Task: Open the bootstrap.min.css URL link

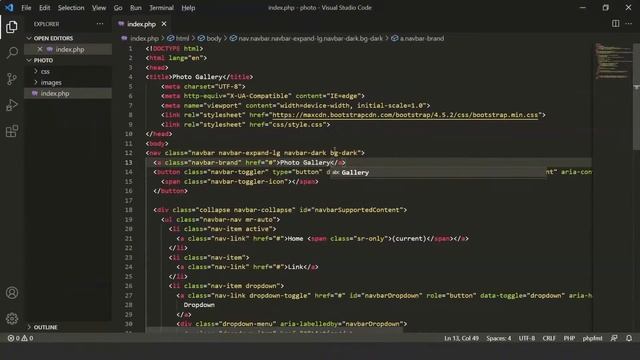Action: click(405, 115)
